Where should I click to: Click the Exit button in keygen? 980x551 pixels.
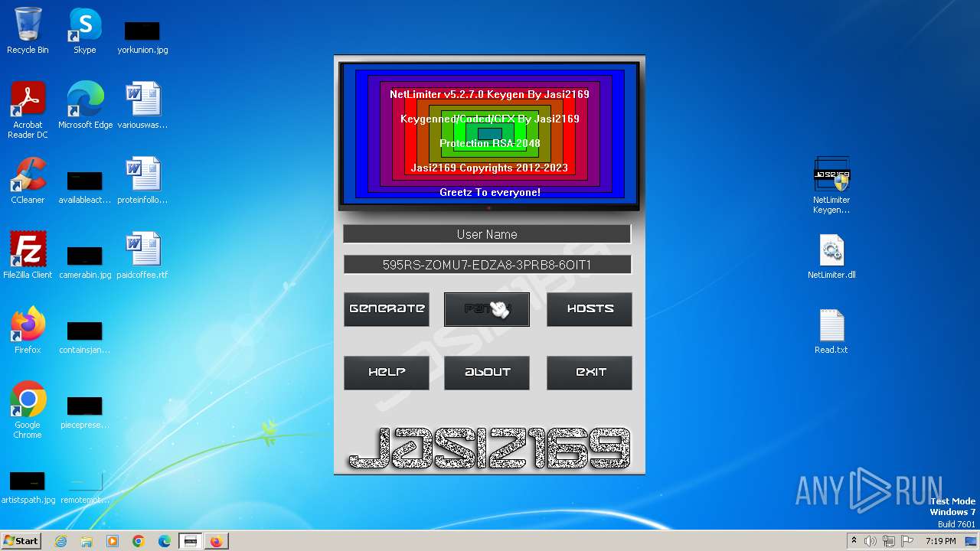(590, 373)
